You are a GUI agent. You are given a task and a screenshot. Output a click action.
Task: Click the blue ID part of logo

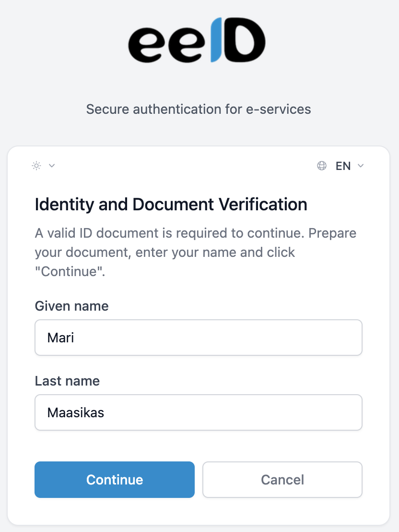217,41
